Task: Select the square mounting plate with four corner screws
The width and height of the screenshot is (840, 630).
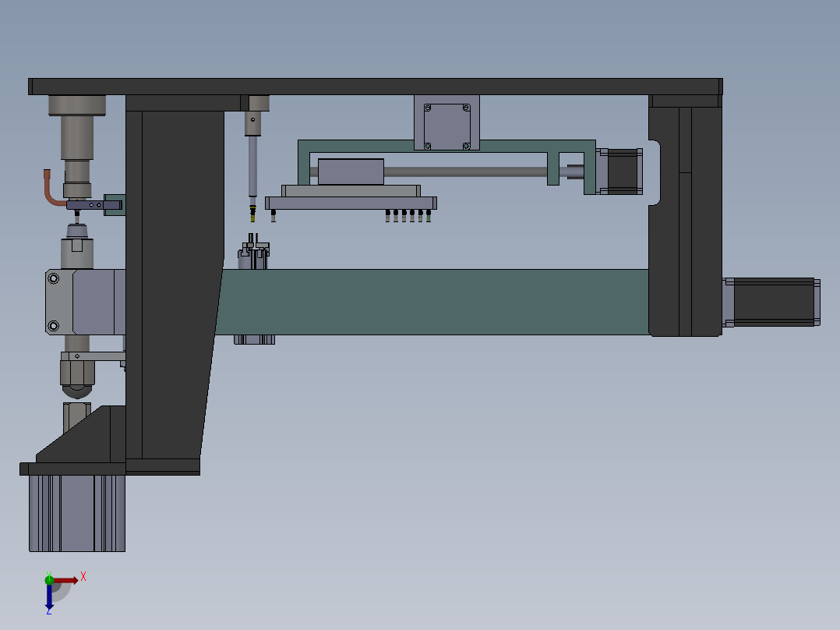Action: [446, 123]
